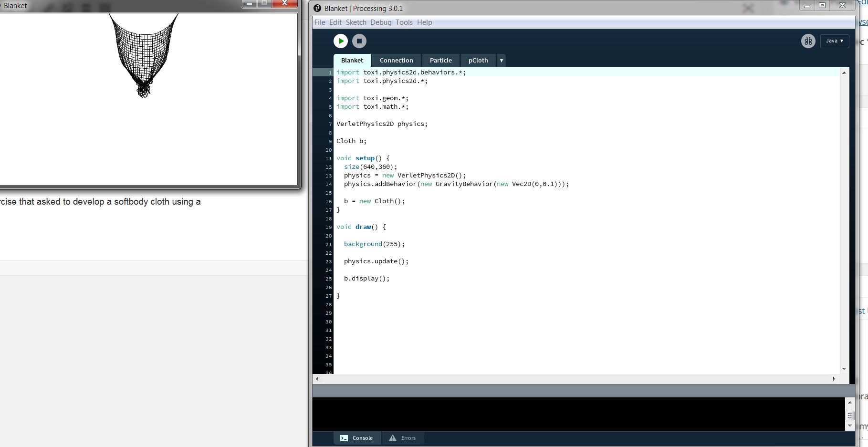Screen dimensions: 868x447
Task: Open the File menu
Action: point(320,22)
